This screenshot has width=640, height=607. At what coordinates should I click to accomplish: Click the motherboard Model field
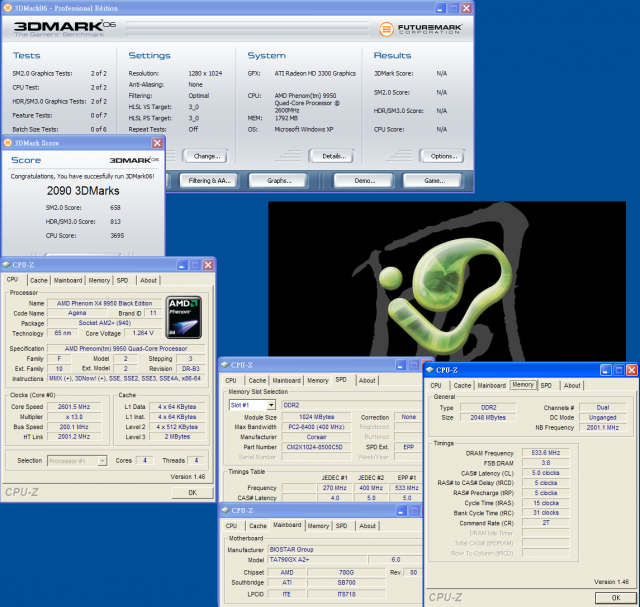click(317, 560)
